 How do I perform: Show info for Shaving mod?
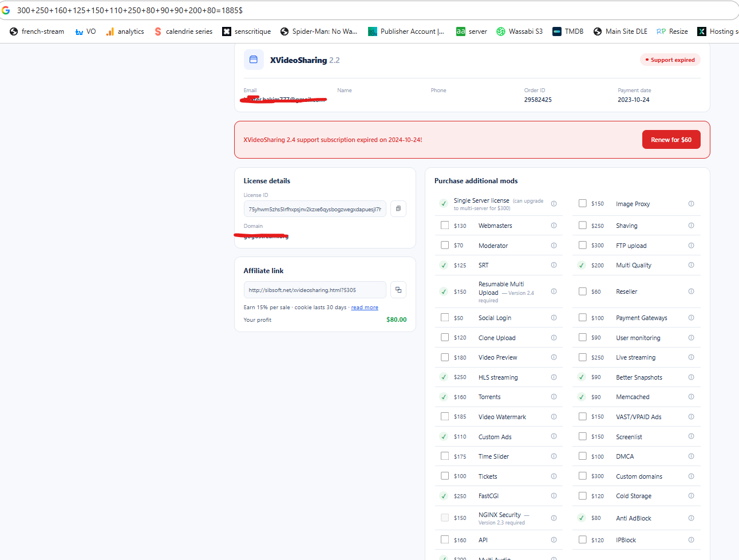691,226
